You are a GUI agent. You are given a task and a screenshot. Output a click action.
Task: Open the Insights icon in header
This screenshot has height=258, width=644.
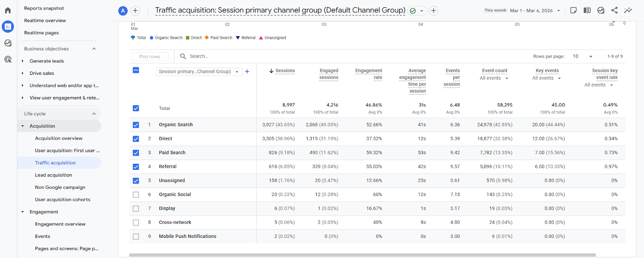point(601,10)
